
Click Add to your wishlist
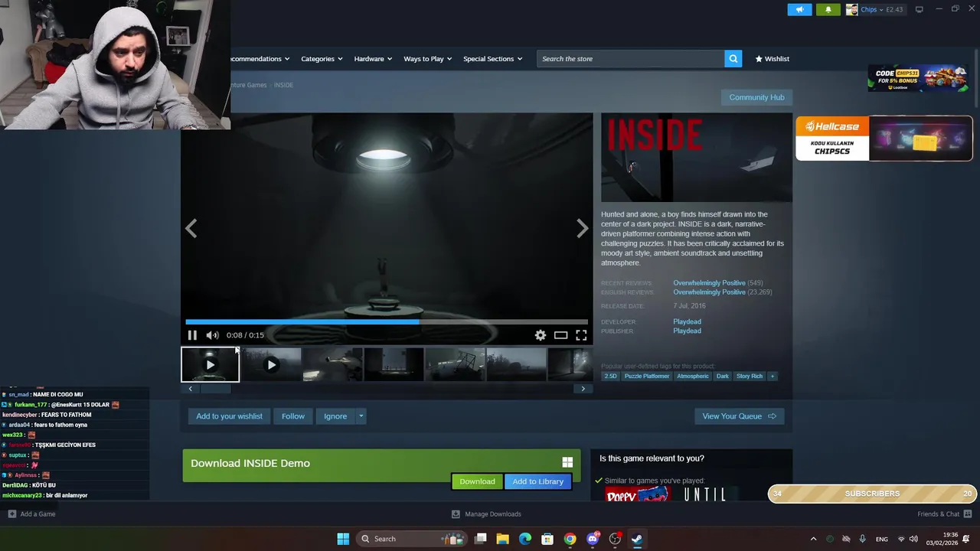(x=229, y=416)
